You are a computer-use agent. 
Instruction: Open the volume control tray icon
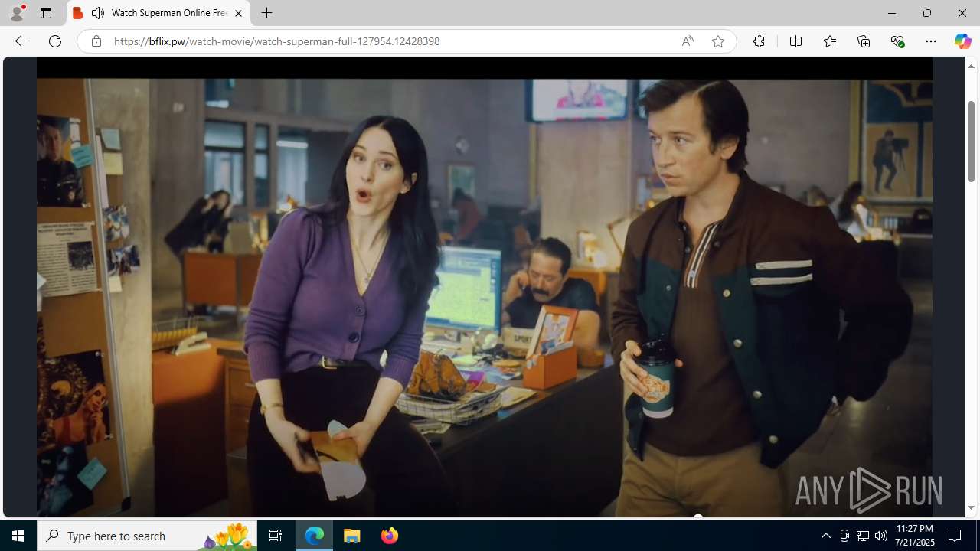881,536
